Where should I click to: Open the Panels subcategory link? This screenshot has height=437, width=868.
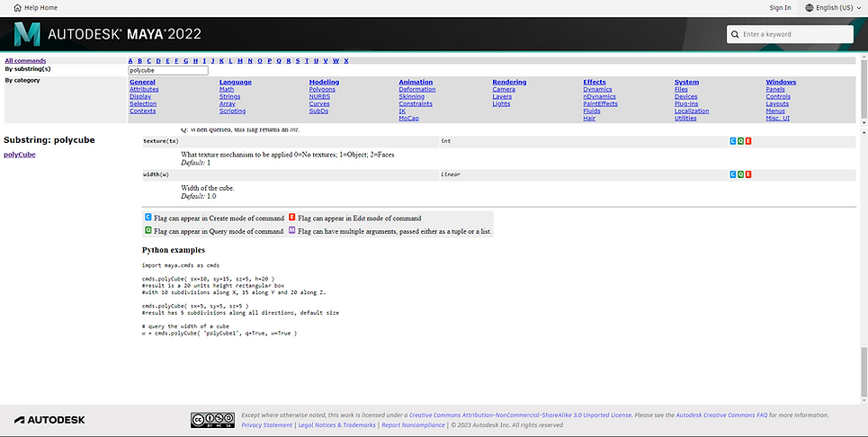coord(775,89)
